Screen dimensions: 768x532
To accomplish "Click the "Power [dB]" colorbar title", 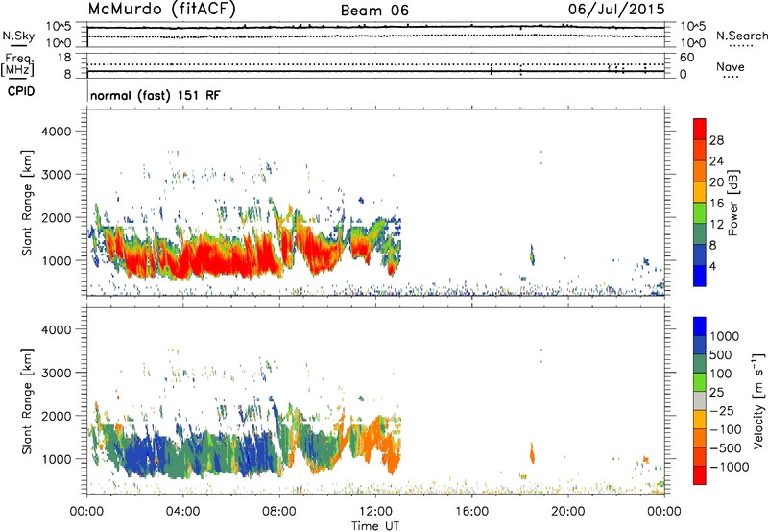I will [732, 203].
